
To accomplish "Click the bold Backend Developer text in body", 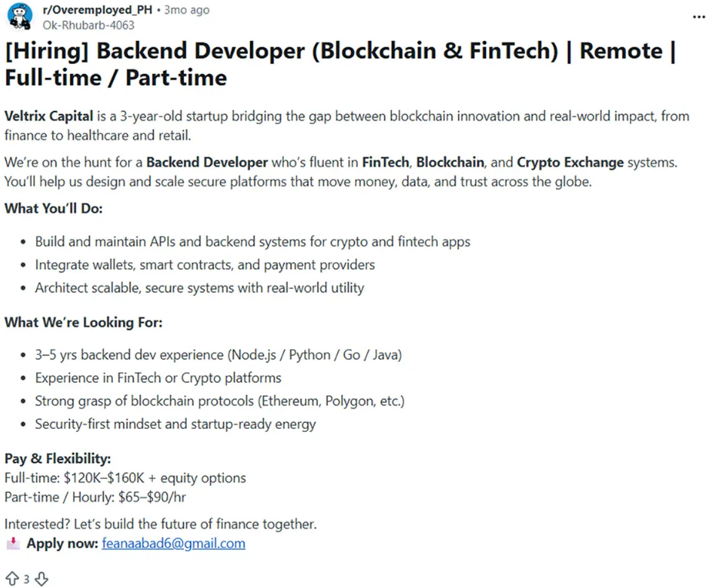I will [207, 162].
